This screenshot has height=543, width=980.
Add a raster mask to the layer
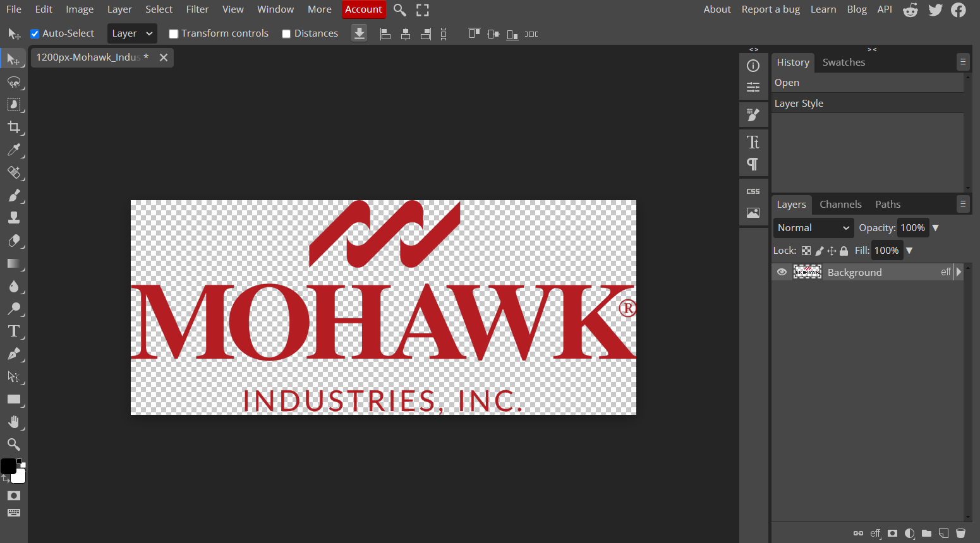coord(892,534)
